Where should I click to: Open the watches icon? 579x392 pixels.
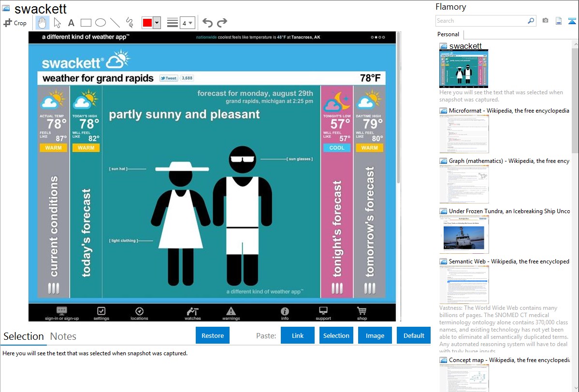point(193,313)
